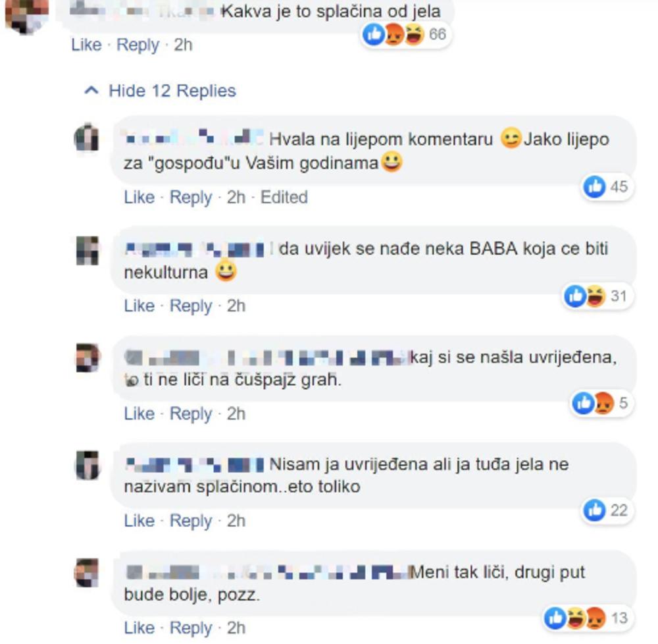This screenshot has height=644, width=658.
Task: Open avatar beside the 'Hvala na lijepom komentaru' reply
Action: 88,138
